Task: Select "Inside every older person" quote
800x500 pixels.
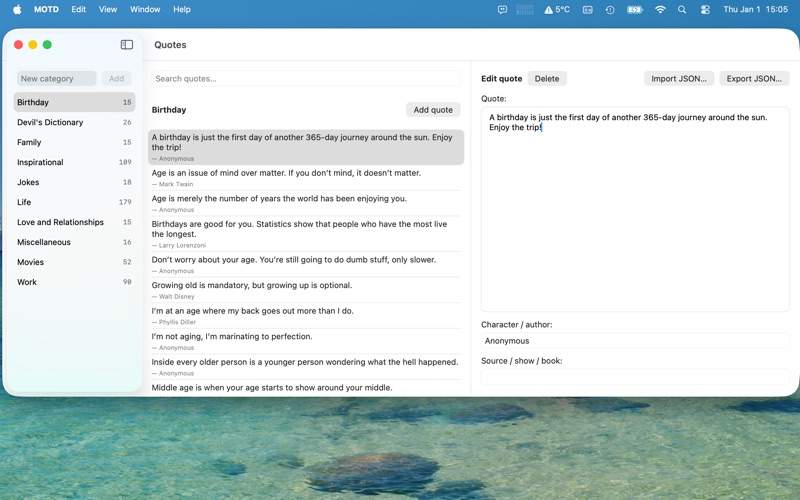Action: (x=306, y=366)
